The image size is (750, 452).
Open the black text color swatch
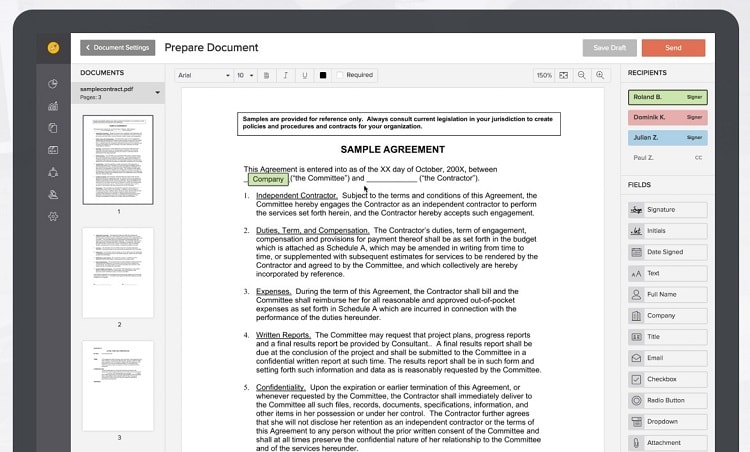(x=323, y=75)
